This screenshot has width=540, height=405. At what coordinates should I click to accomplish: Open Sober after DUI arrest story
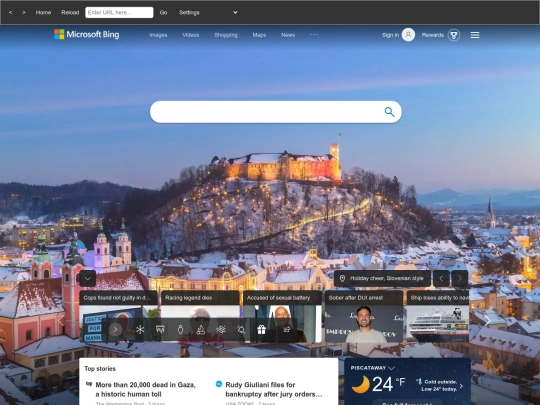364,316
